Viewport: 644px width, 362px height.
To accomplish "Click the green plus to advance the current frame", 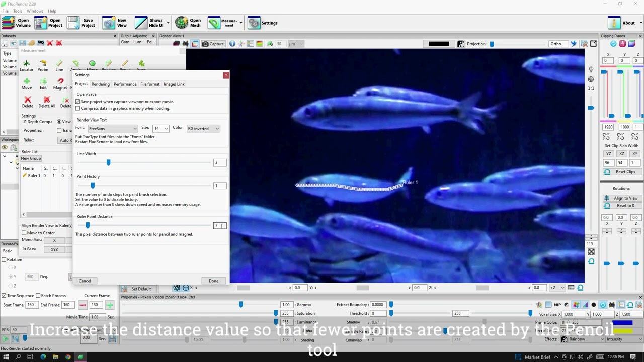I will 110,305.
